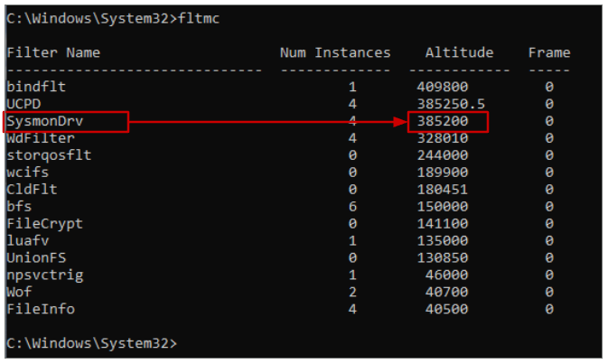608x364 pixels.
Task: Click the 'UCPD' filter name
Action: click(23, 104)
